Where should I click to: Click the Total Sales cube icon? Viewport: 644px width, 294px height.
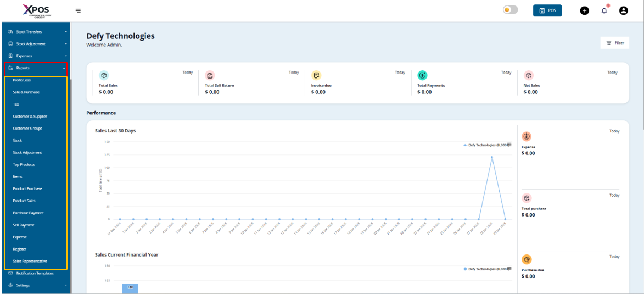104,75
